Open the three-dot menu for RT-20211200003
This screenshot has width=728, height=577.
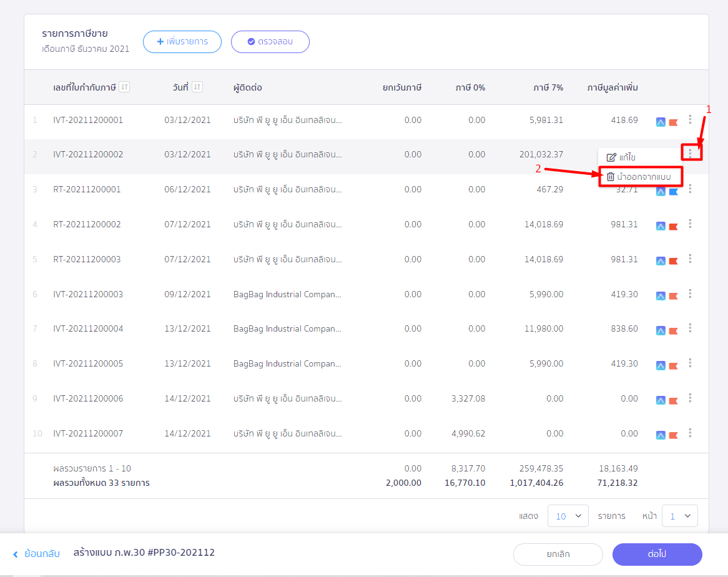(x=690, y=259)
